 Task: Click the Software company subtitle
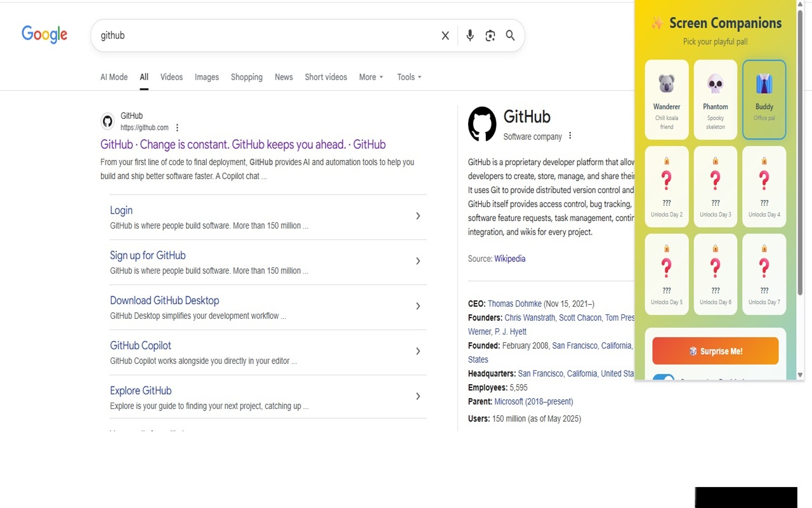tap(532, 137)
